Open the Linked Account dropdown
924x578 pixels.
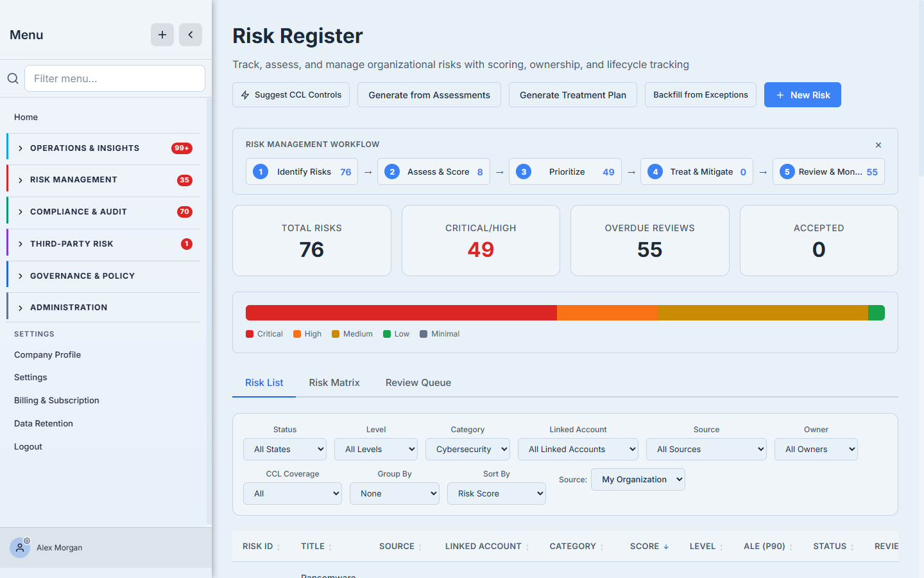578,450
